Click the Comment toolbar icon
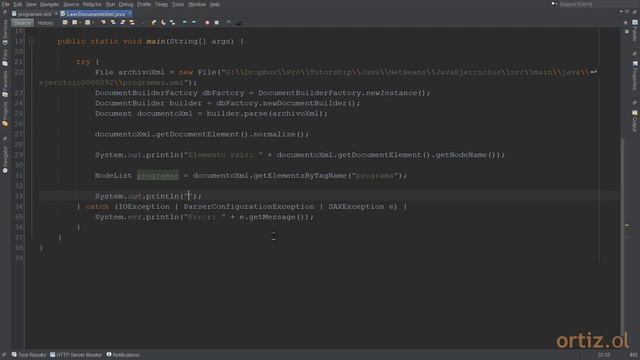The height and width of the screenshot is (360, 640). tap(229, 22)
